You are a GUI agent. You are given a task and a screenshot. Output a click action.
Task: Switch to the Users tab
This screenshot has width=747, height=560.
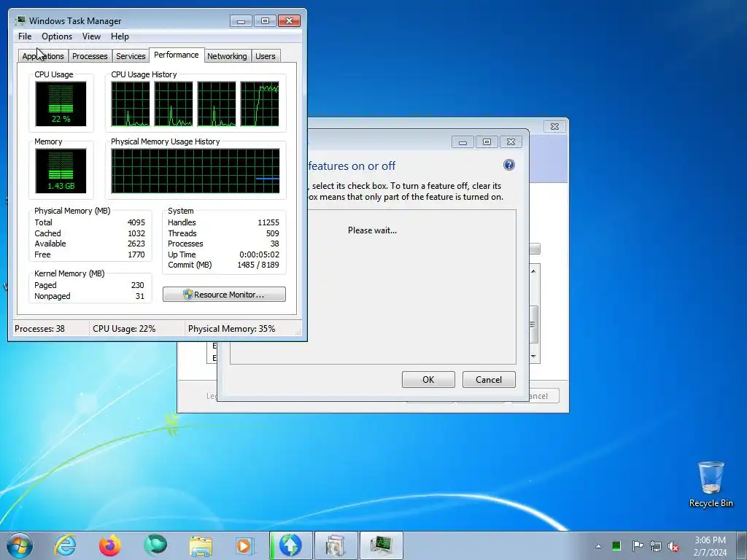click(x=266, y=56)
